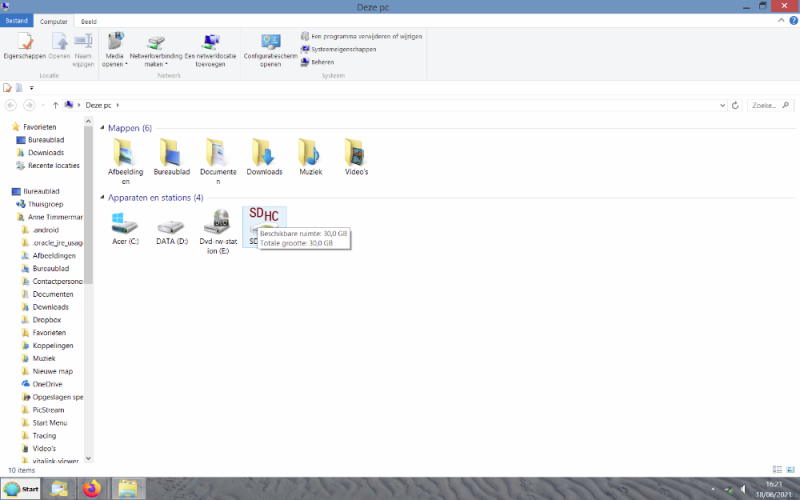Click the Zoeken search field

[770, 104]
